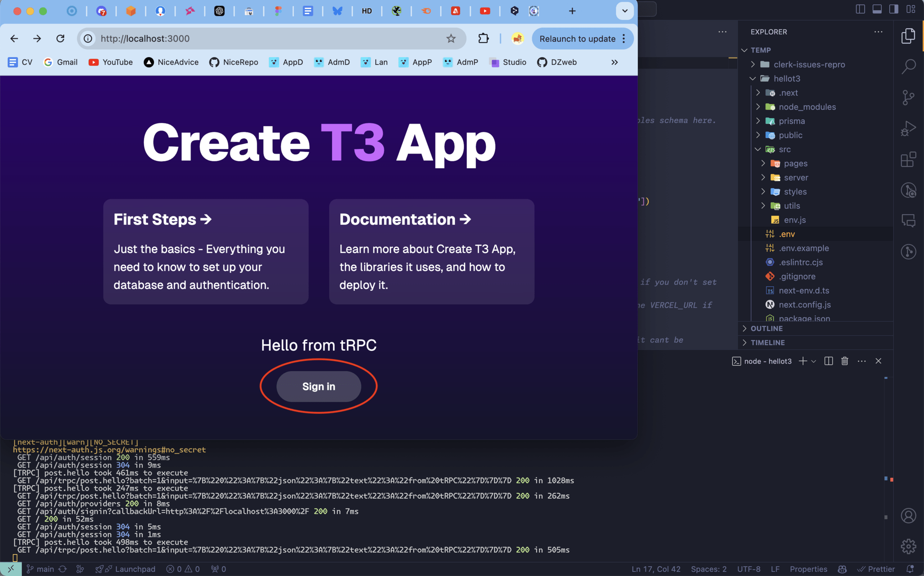Kill terminal with the trash icon
924x576 pixels.
click(x=844, y=361)
